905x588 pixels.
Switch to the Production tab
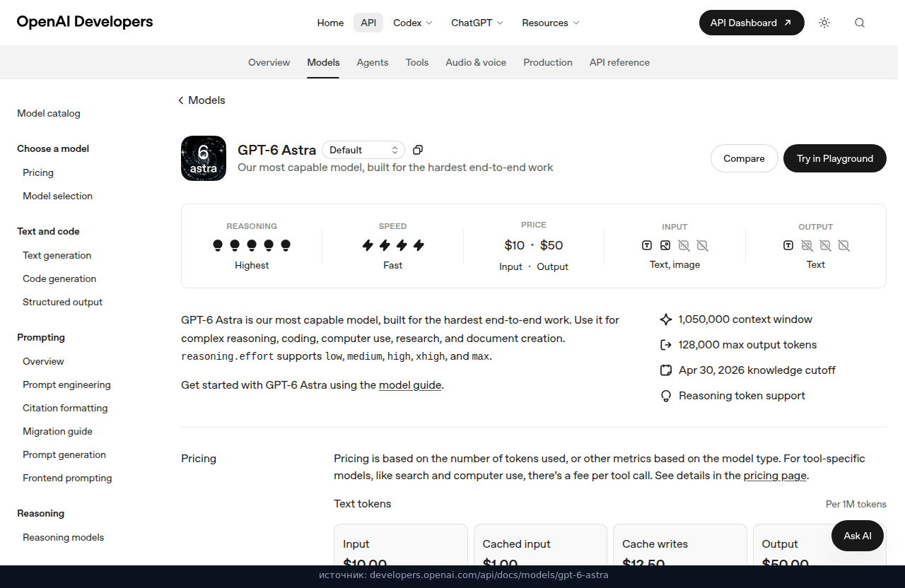(548, 62)
